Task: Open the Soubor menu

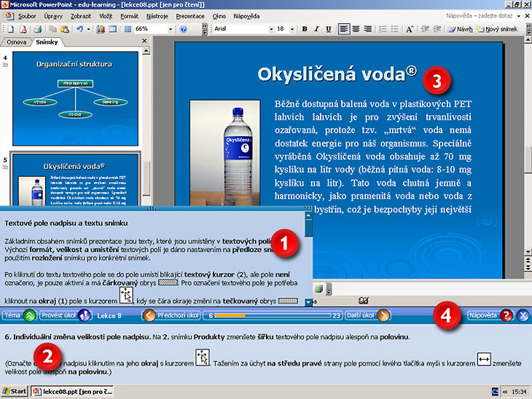Action: pyautogui.click(x=27, y=16)
